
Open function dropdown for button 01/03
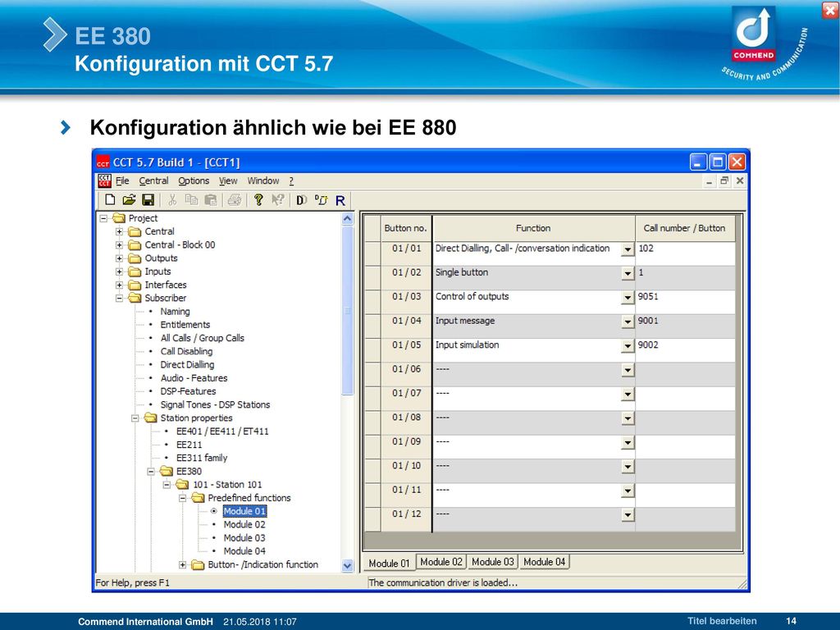(x=628, y=297)
